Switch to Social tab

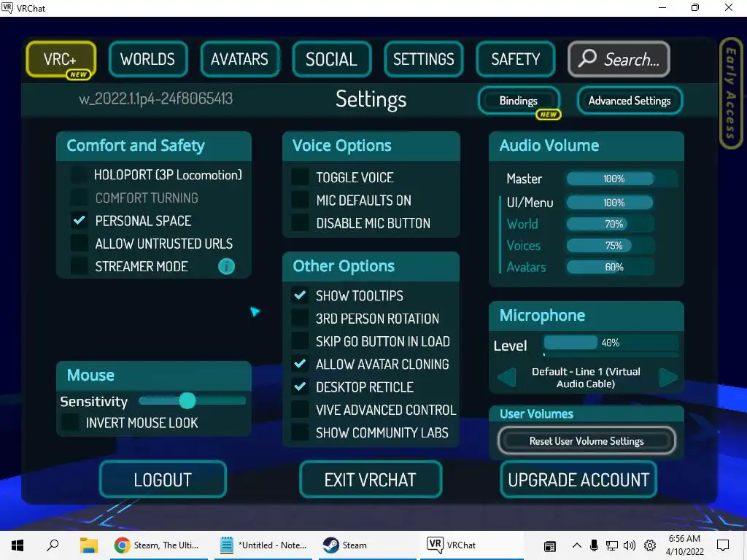[x=332, y=59]
